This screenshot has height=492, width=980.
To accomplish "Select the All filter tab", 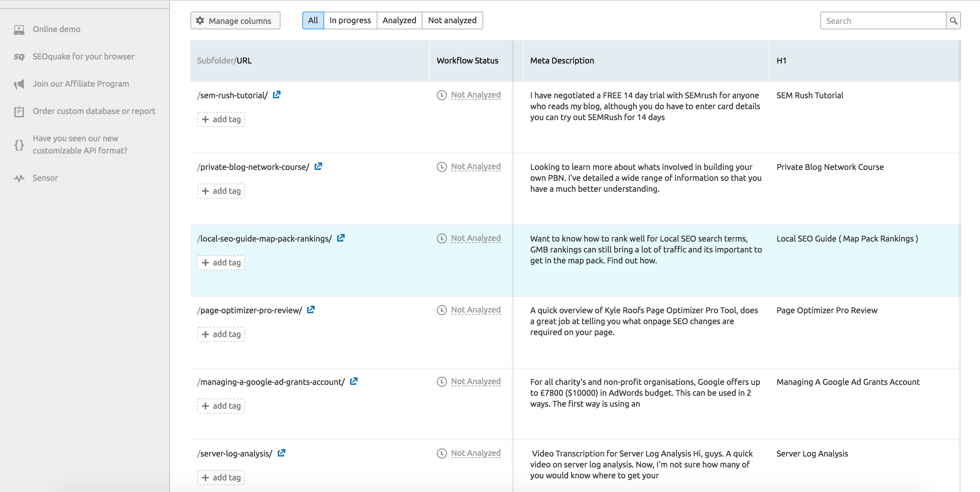I will (313, 20).
